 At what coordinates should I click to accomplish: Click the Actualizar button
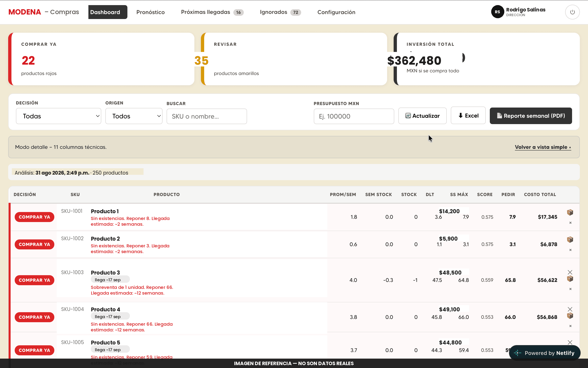[x=422, y=116]
